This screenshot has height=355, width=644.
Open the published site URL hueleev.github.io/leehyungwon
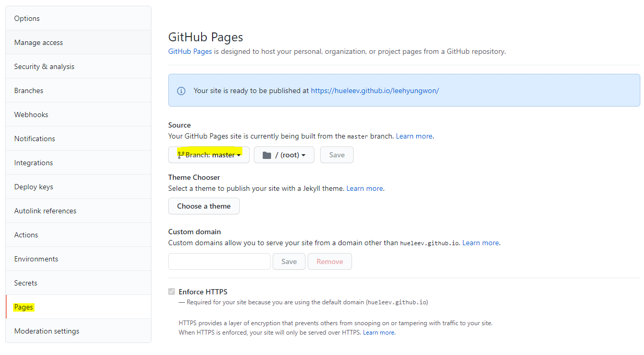(x=375, y=90)
